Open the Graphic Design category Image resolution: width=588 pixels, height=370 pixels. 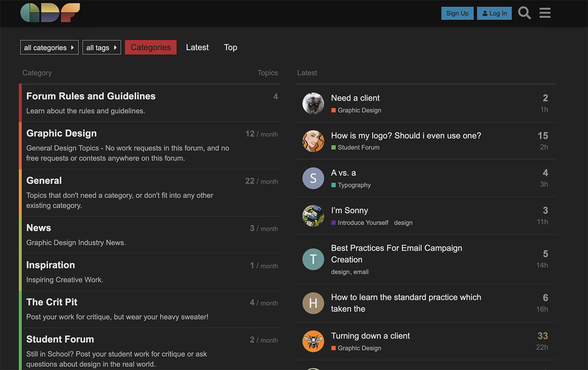point(61,133)
